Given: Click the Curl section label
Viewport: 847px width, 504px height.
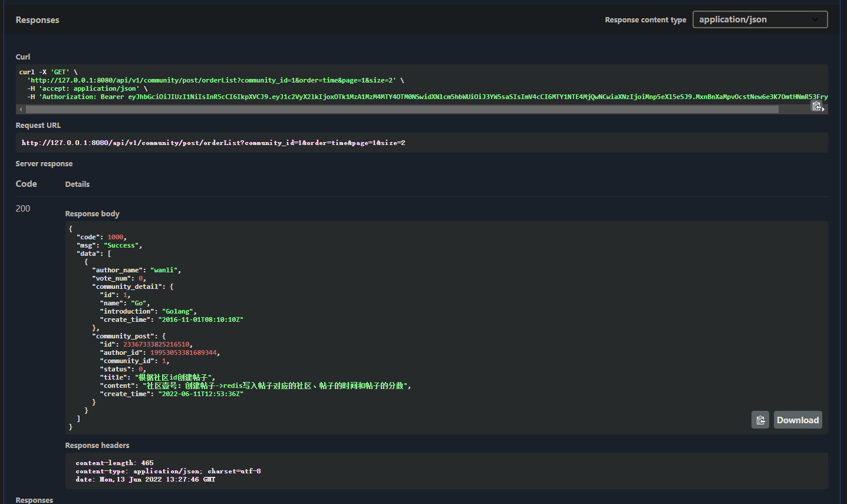Looking at the screenshot, I should (22, 57).
